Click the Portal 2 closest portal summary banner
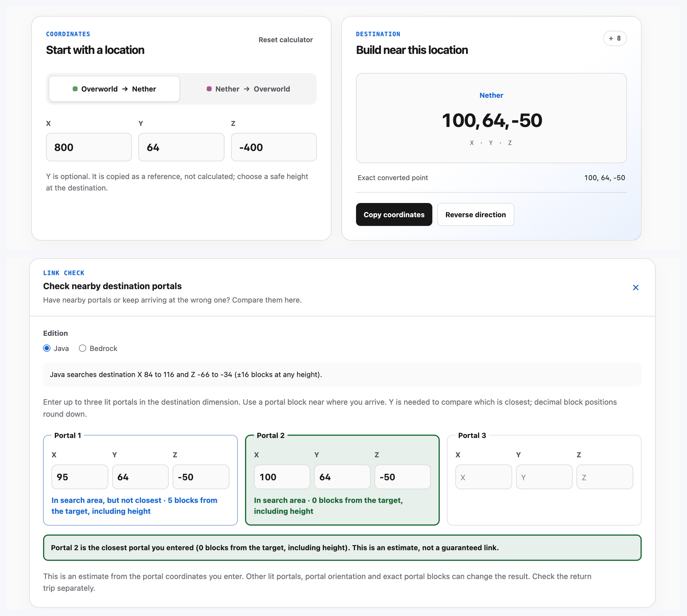Image resolution: width=687 pixels, height=616 pixels. 342,547
